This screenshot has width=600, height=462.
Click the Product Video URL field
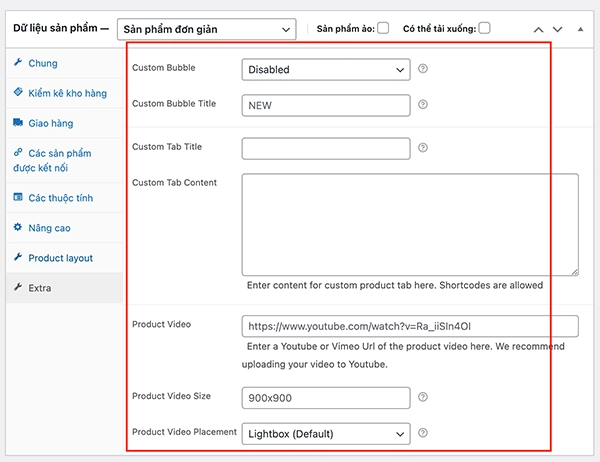pos(410,326)
